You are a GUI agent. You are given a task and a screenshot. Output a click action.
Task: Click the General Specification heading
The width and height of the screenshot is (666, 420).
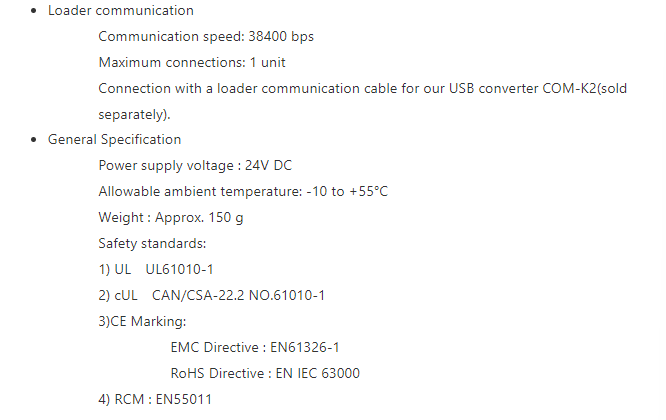click(x=114, y=140)
